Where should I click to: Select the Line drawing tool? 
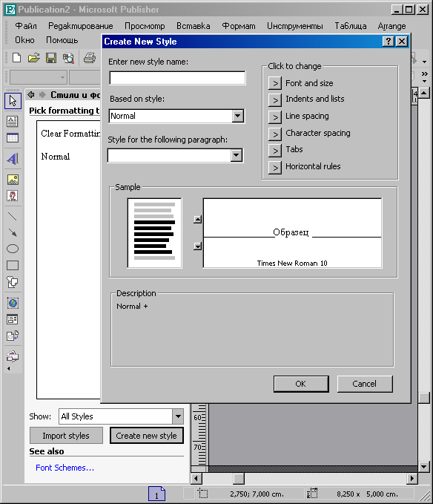pyautogui.click(x=13, y=216)
